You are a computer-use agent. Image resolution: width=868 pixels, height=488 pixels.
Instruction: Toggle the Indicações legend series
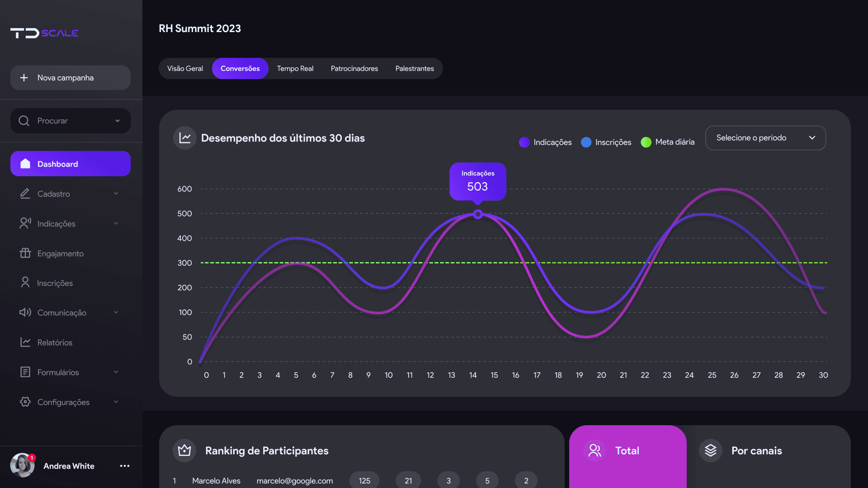545,142
